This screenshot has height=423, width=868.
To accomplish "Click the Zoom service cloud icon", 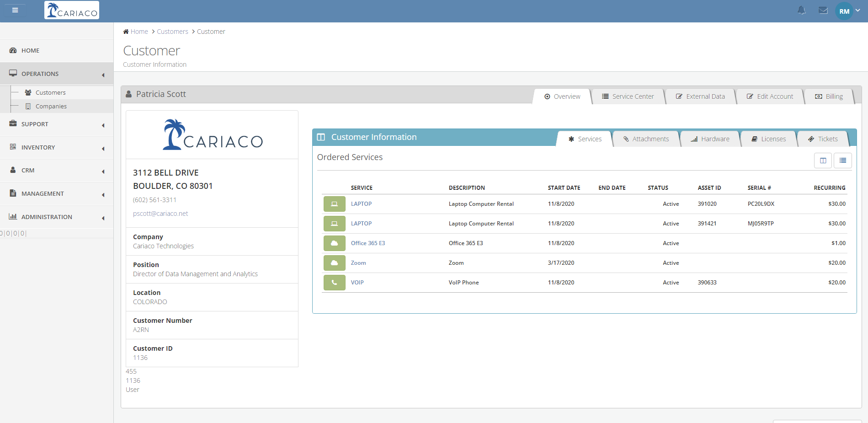I will tap(334, 263).
